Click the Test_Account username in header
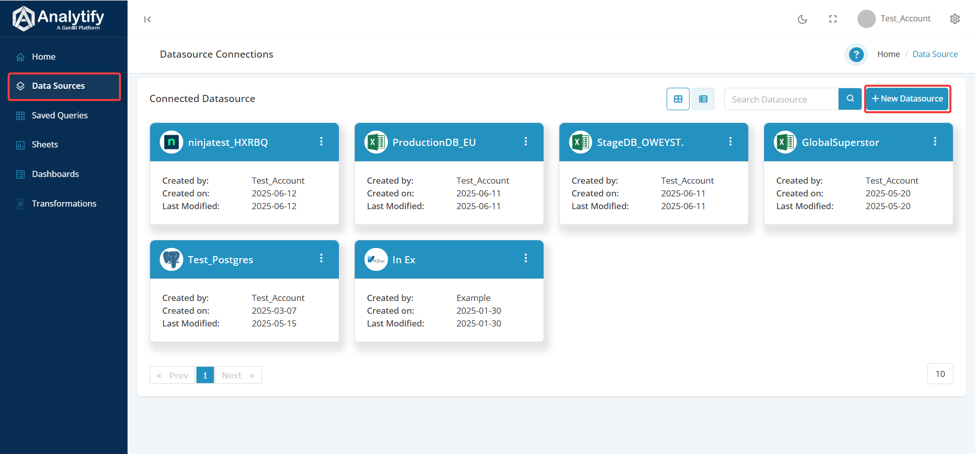The width and height of the screenshot is (980, 454). point(905,19)
